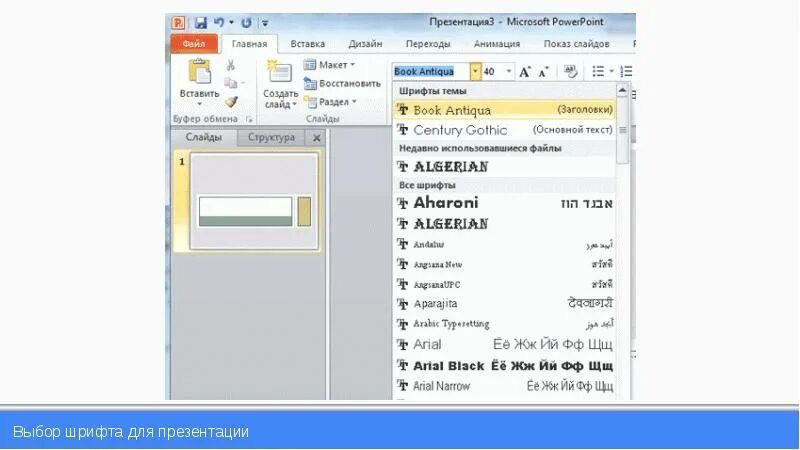The height and width of the screenshot is (450, 800).
Task: Click the Decrease Font Size icon
Action: pyautogui.click(x=544, y=72)
